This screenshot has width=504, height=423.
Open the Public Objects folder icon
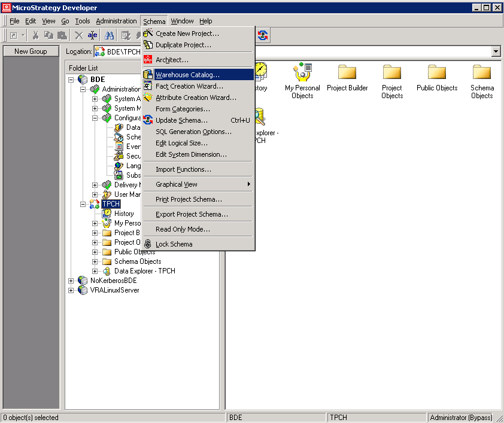pos(437,73)
